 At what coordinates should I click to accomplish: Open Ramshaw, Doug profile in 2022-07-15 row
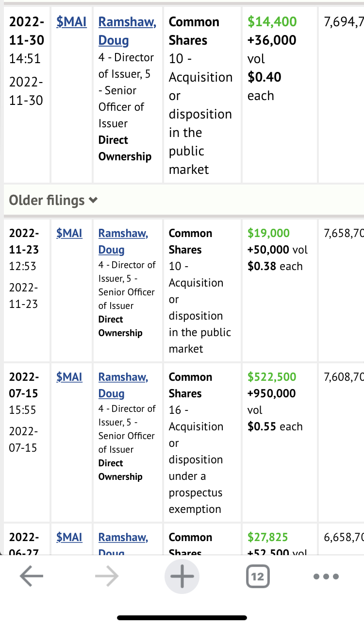coord(123,385)
